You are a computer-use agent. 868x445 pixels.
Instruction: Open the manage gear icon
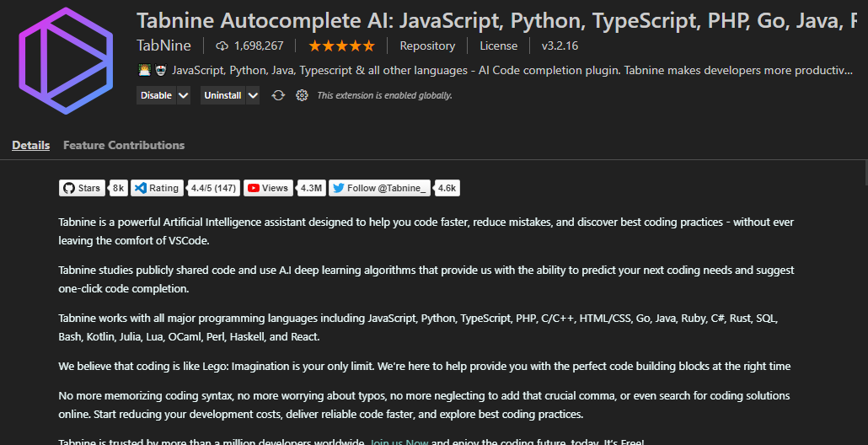302,95
